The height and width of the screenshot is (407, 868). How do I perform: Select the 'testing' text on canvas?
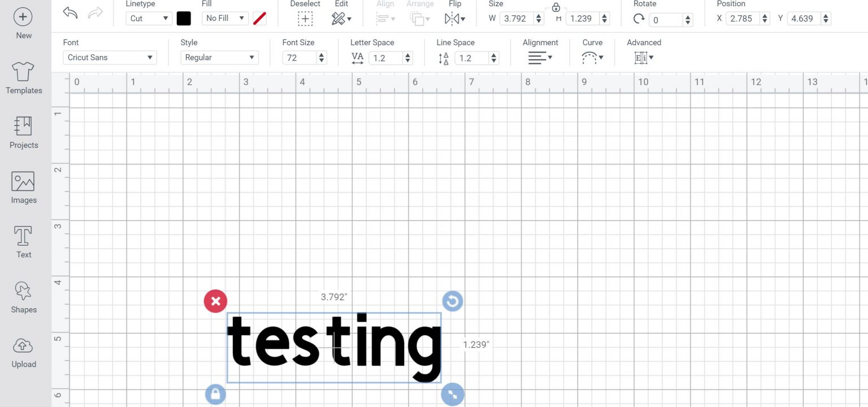pos(334,347)
